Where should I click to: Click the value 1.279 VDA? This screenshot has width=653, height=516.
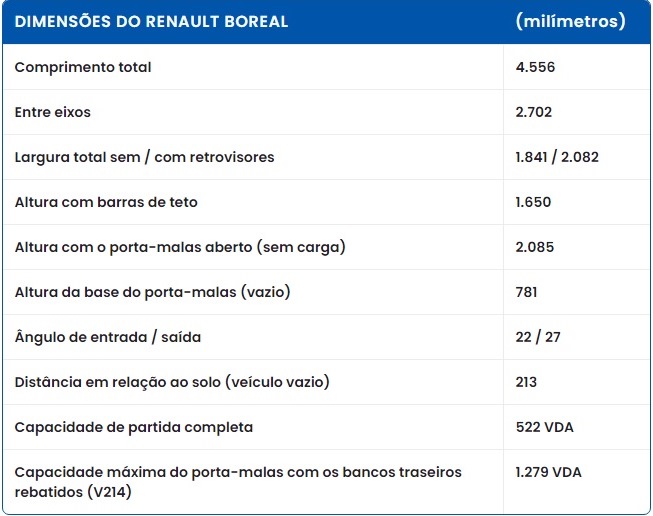[548, 472]
